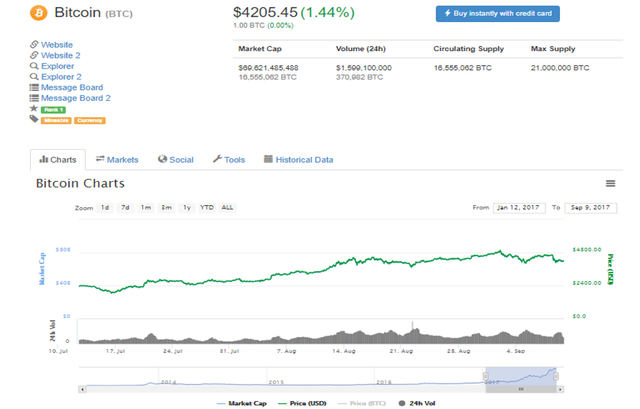Set chart zoom to YTD

207,208
